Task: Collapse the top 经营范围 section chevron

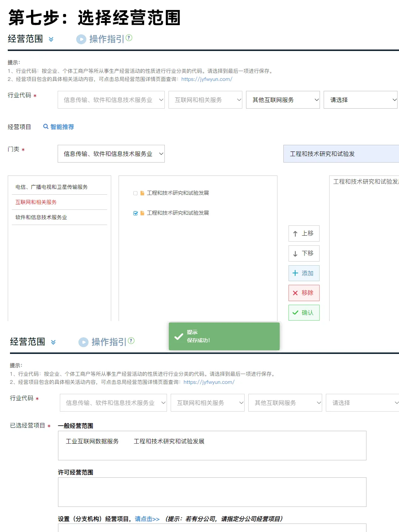Action: pyautogui.click(x=51, y=39)
